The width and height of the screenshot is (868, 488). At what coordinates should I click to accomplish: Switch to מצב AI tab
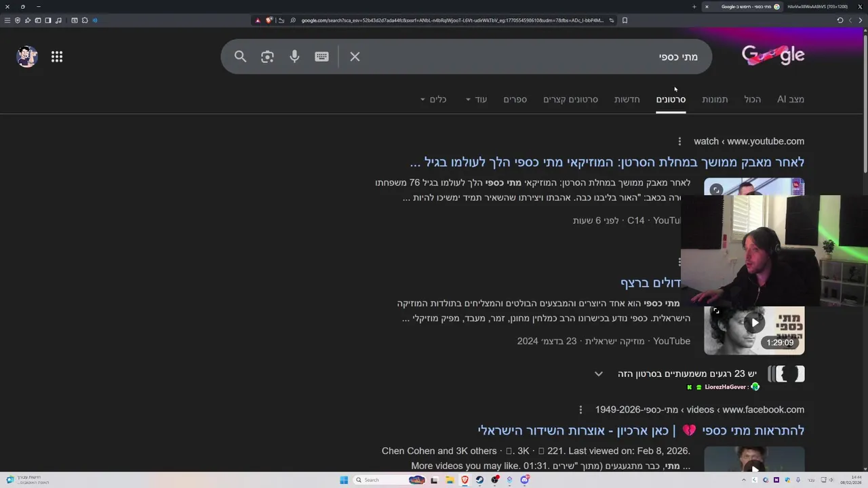791,99
